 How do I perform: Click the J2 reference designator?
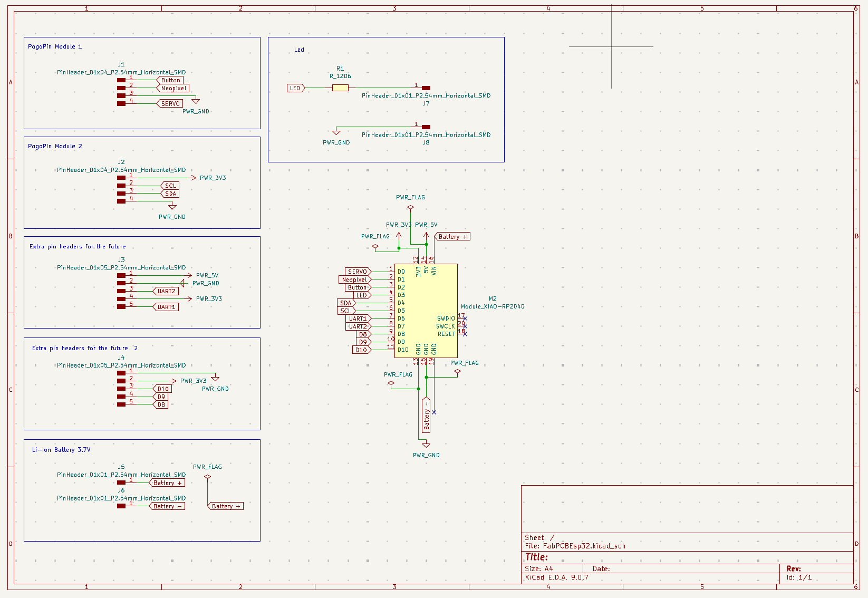click(121, 162)
